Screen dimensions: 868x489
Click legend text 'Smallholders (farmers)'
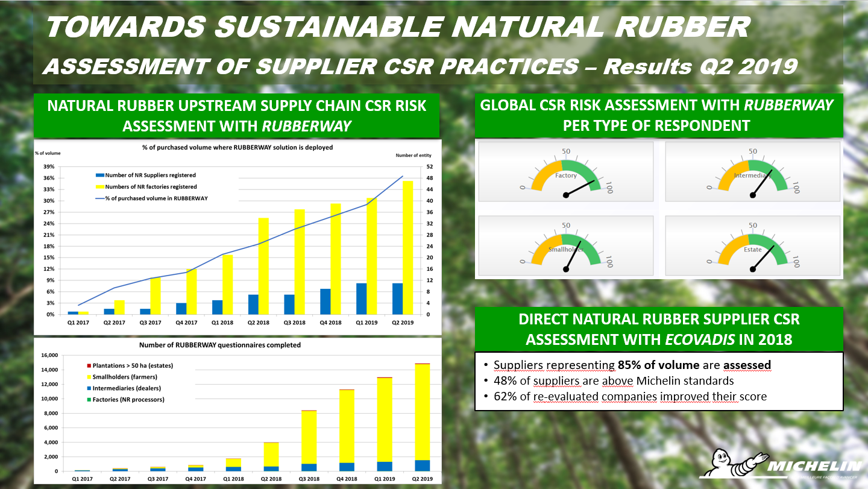pyautogui.click(x=124, y=377)
